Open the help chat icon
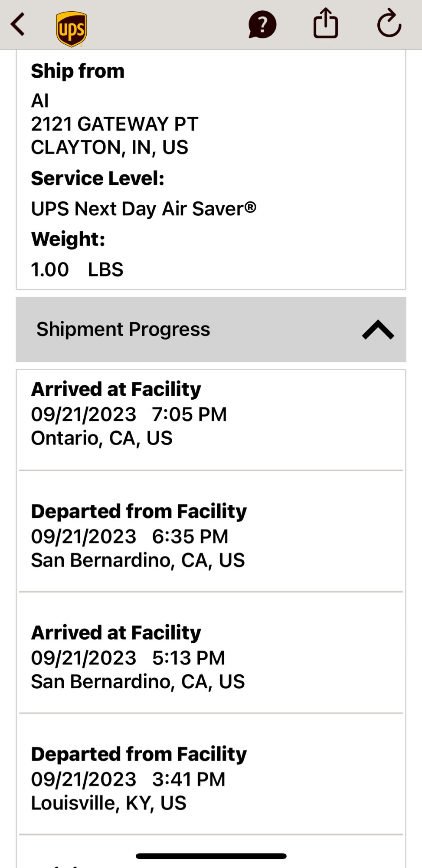This screenshot has height=868, width=422. pyautogui.click(x=262, y=25)
